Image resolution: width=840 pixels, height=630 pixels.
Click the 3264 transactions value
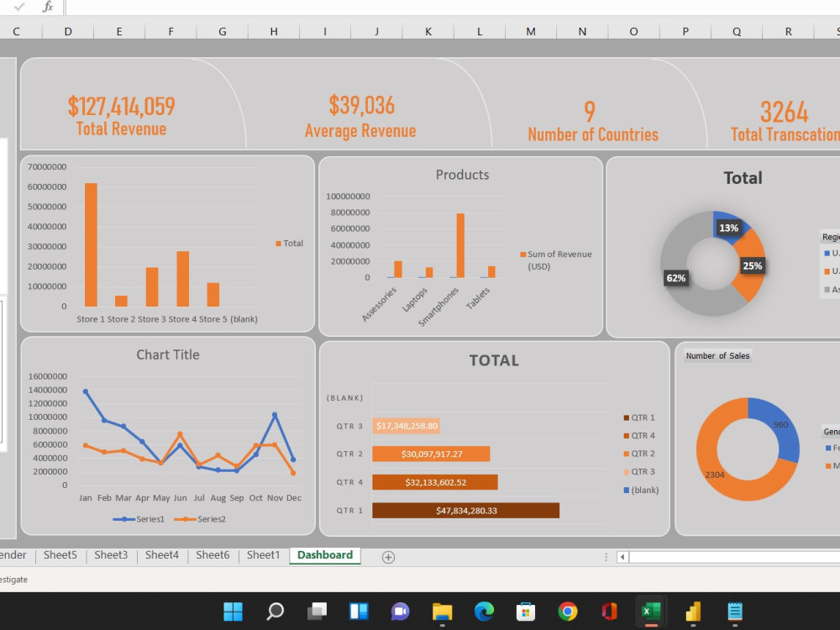[785, 112]
